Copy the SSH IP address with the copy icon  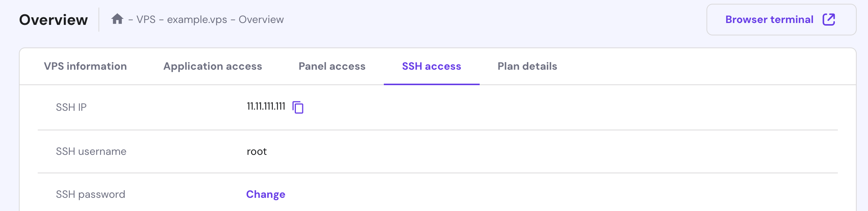298,107
